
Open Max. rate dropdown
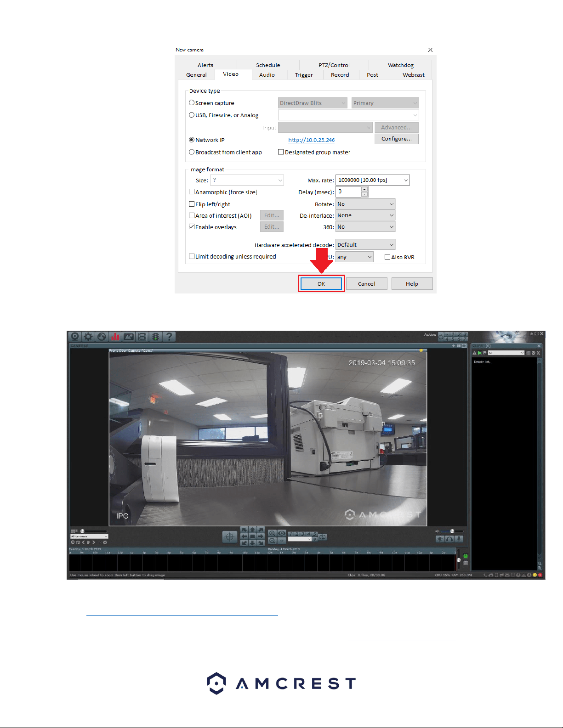point(372,180)
